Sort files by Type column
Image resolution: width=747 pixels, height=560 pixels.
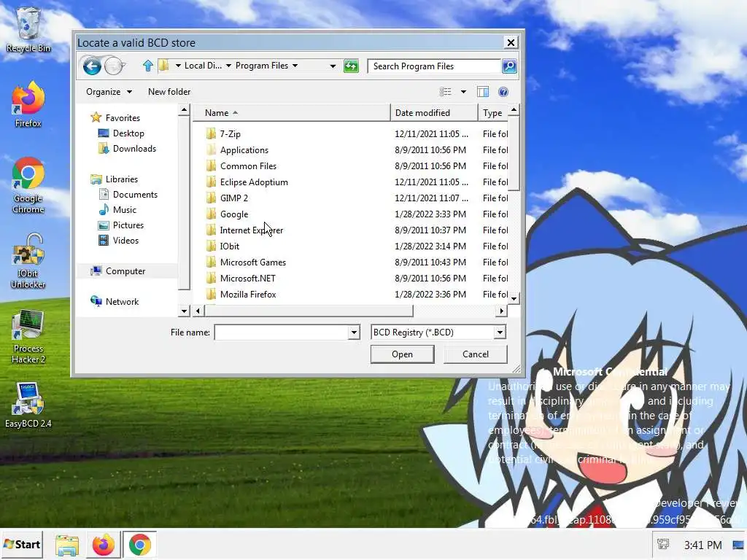[x=493, y=113]
